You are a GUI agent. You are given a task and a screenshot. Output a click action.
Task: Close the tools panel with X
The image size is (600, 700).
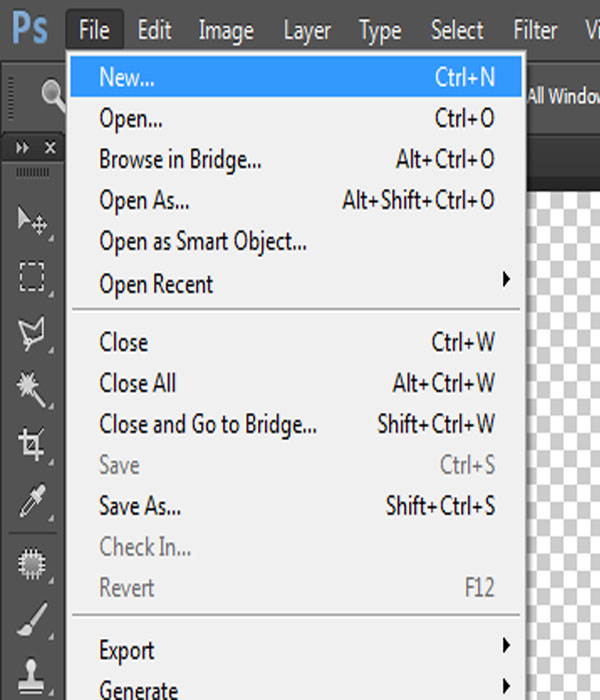(50, 147)
